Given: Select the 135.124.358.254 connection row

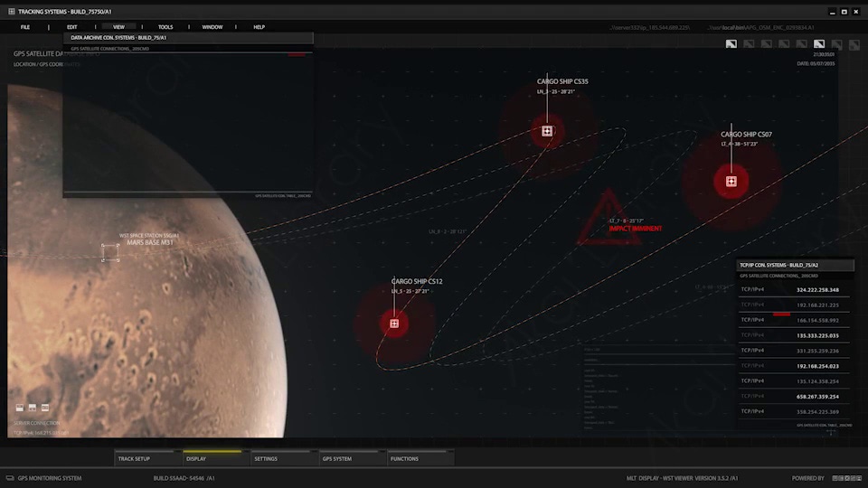Looking at the screenshot, I should click(795, 380).
